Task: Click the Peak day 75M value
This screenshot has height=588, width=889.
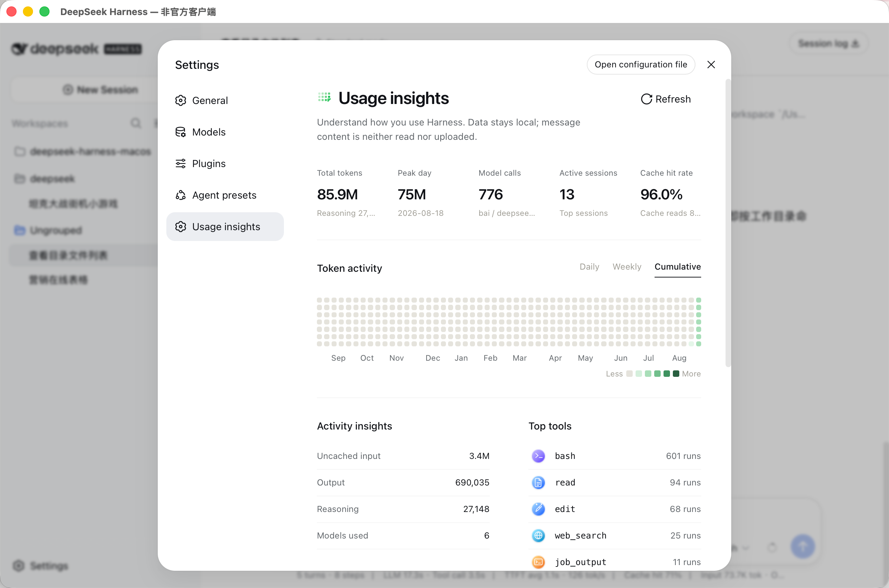Action: 411,194
